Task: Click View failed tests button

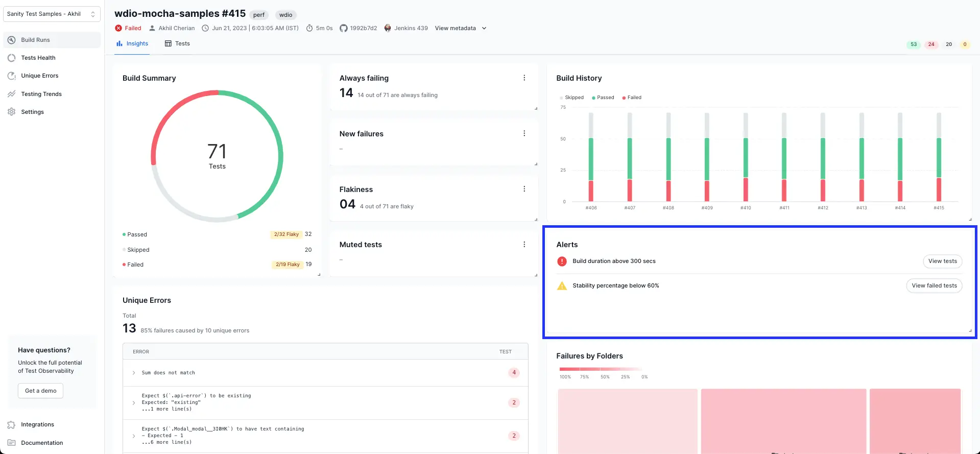Action: tap(934, 285)
